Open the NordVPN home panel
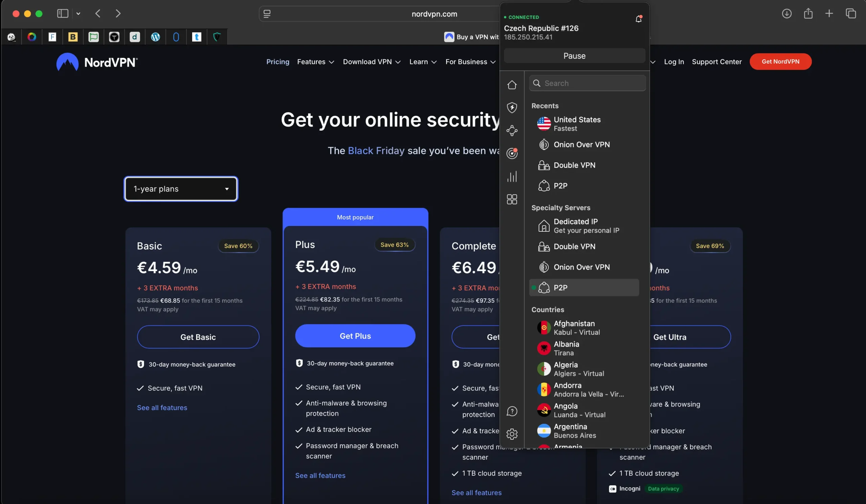 click(x=512, y=85)
